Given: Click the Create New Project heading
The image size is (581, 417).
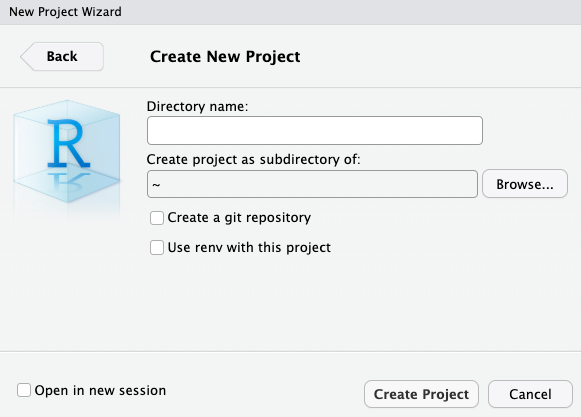Looking at the screenshot, I should tap(225, 57).
